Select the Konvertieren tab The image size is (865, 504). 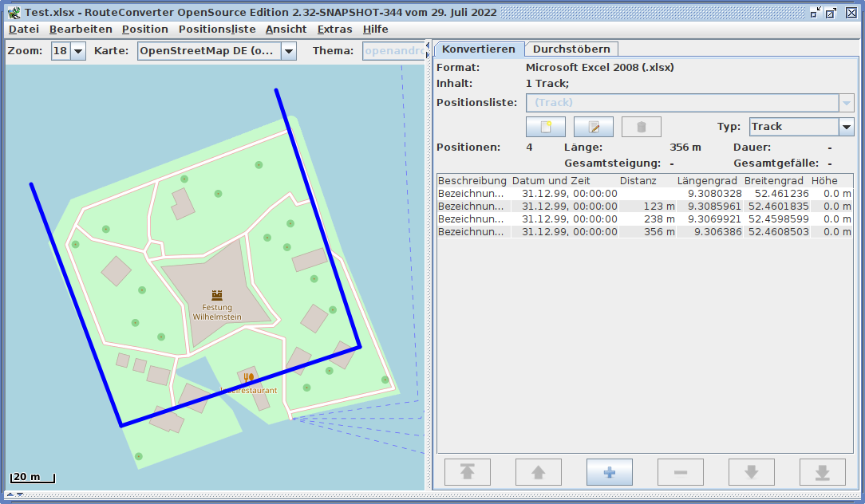coord(479,49)
